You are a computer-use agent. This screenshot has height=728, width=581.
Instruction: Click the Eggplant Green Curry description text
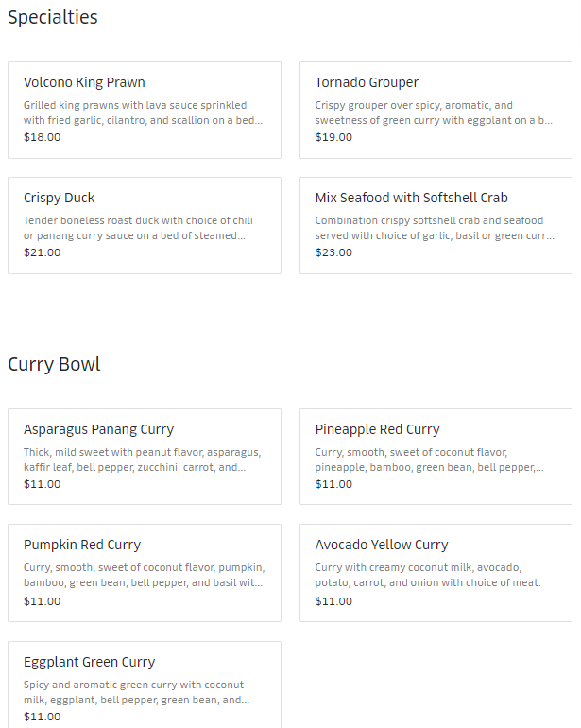coord(136,692)
